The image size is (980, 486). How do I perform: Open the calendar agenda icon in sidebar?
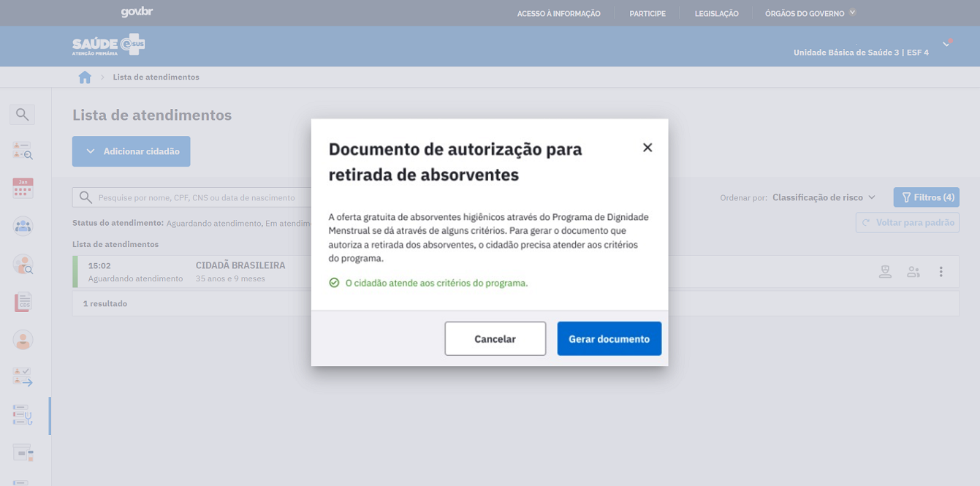pos(23,189)
